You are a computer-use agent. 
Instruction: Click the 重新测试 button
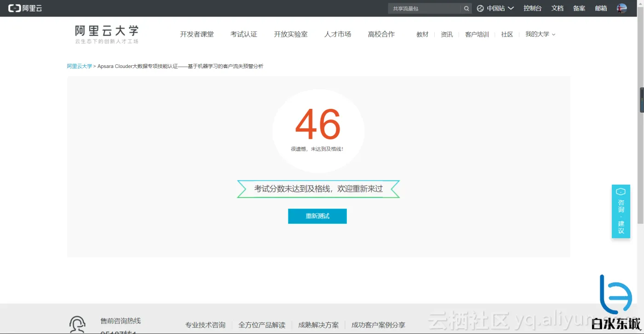317,216
